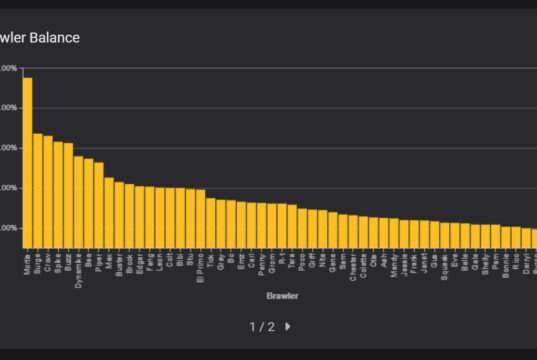This screenshot has height=360, width=537.
Task: Select the Dynamike bar
Action: 78,202
